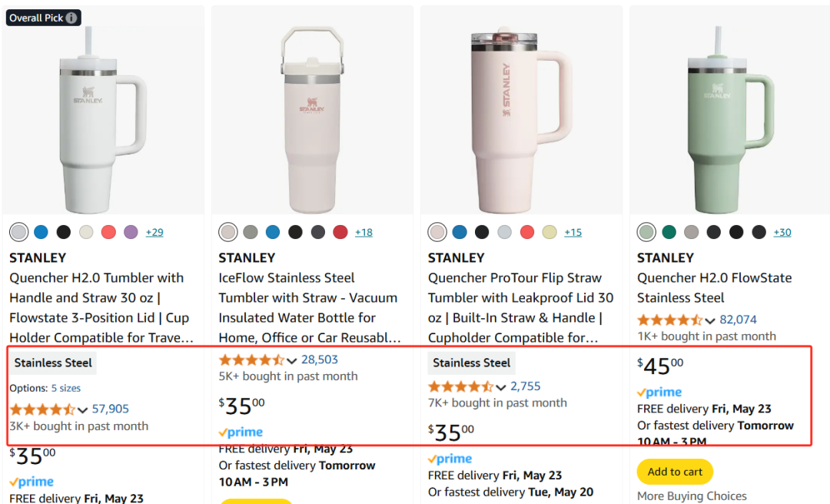Pick the dark green swatch for the FlowState tumbler
The image size is (830, 504).
[669, 232]
